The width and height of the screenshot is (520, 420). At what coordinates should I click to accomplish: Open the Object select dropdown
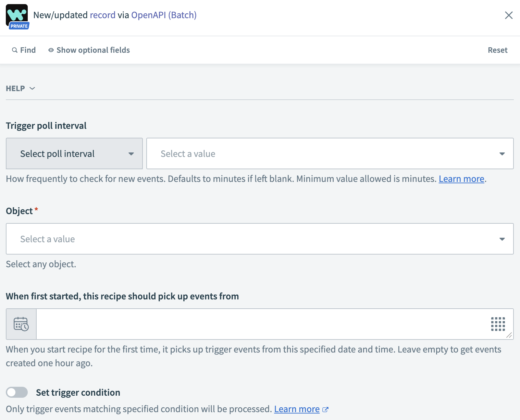[253, 239]
